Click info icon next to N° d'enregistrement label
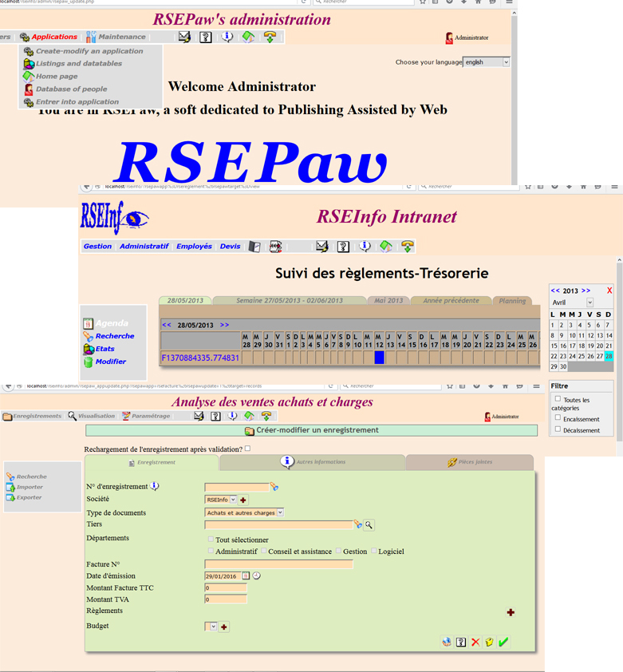The width and height of the screenshot is (623, 672). (x=155, y=486)
